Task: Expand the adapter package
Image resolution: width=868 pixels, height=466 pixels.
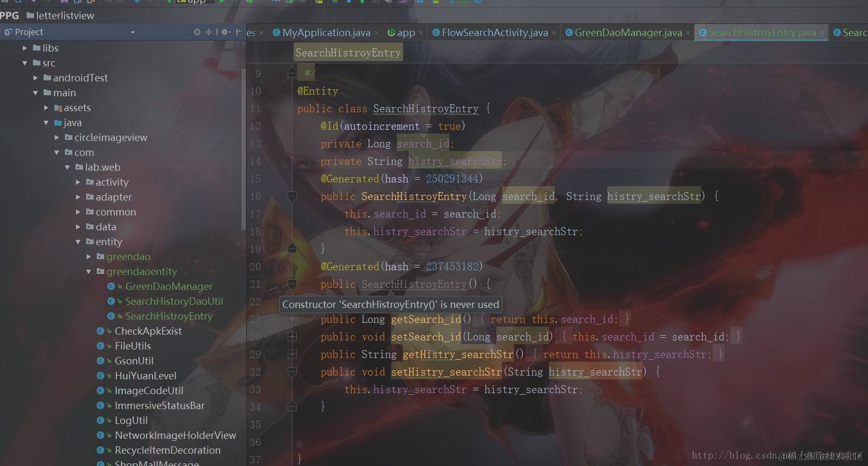Action: click(78, 197)
